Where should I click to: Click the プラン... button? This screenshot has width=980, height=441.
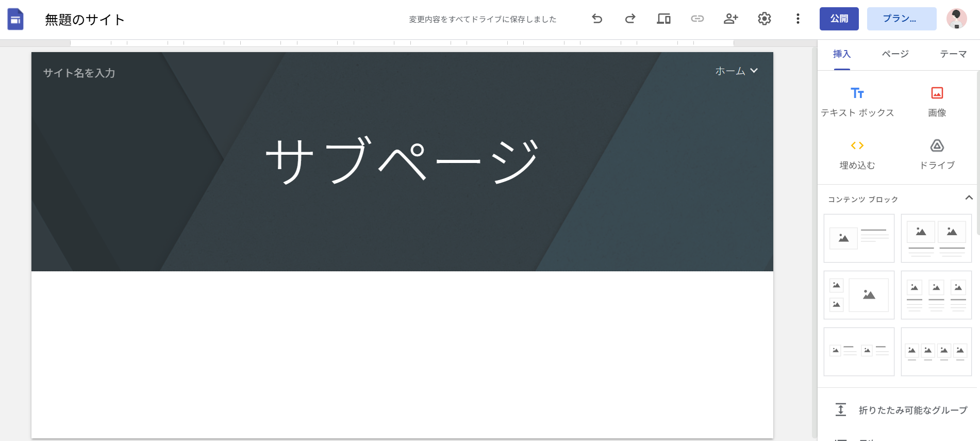tap(902, 19)
